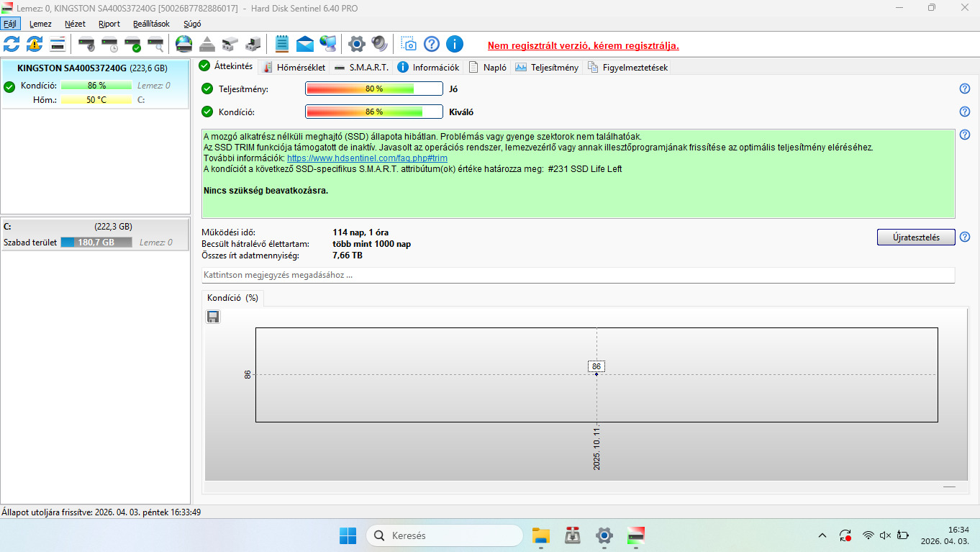Open the Beállítások menu
This screenshot has height=552, width=980.
point(152,24)
